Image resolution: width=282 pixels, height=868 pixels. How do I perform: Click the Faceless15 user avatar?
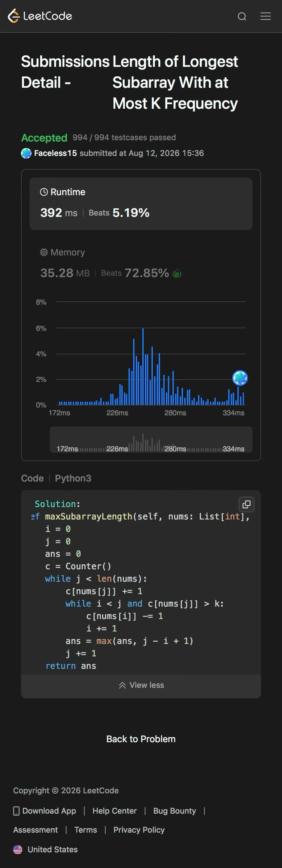[x=26, y=153]
